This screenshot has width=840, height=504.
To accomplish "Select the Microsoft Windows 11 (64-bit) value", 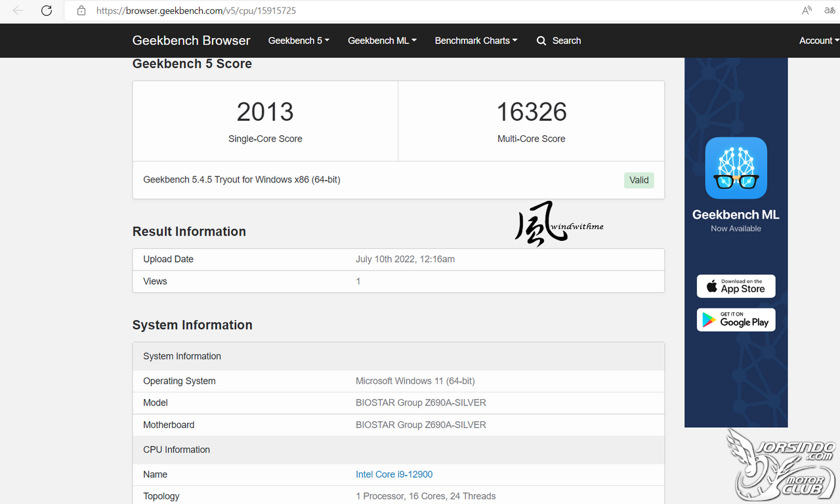I will (x=415, y=381).
